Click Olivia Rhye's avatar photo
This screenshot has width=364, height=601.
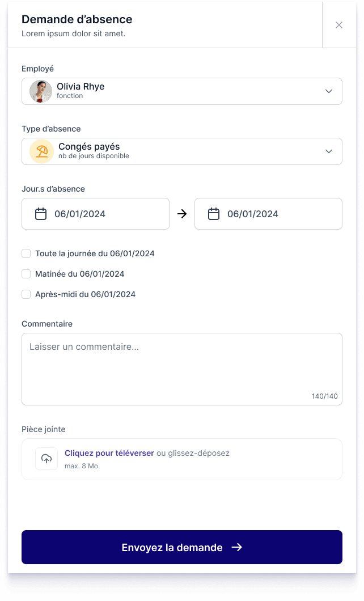point(41,91)
